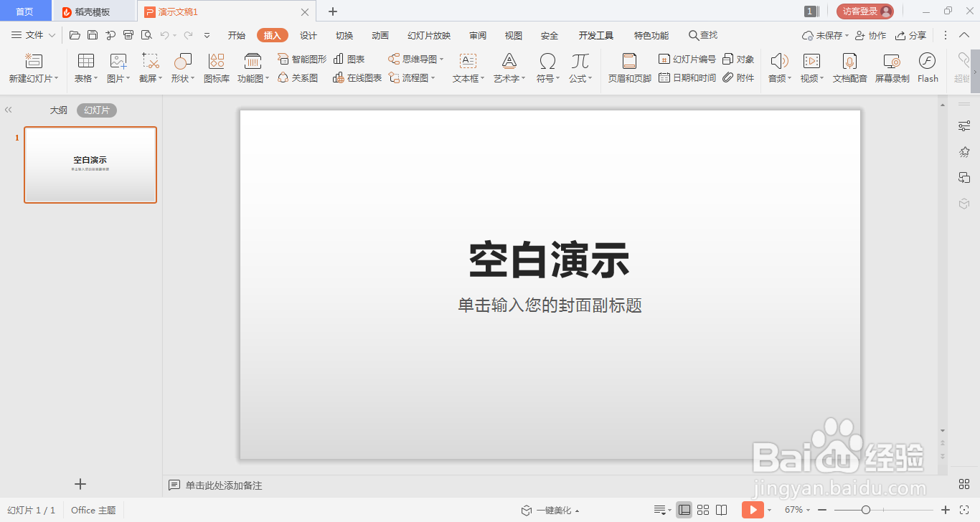This screenshot has height=522, width=980.
Task: Add slide with plus below thumbnails
Action: (x=80, y=484)
